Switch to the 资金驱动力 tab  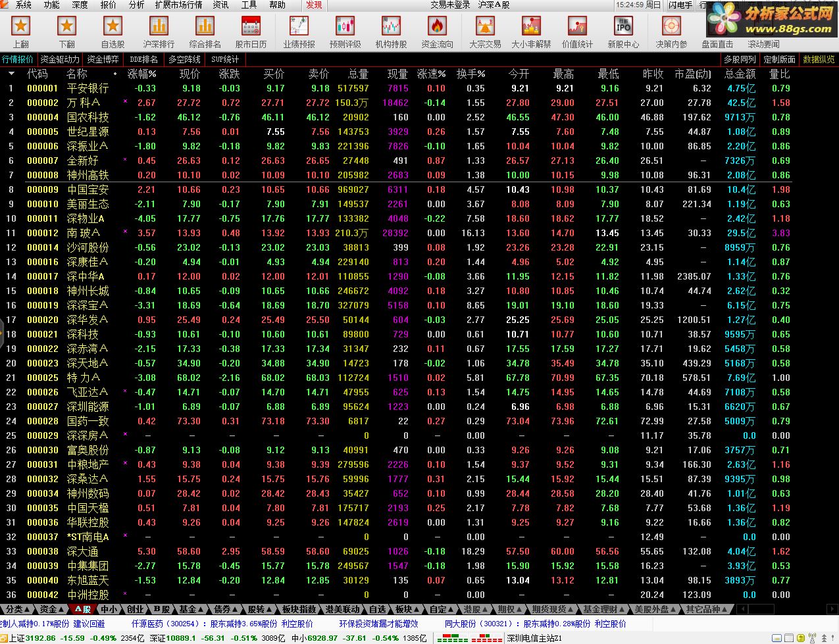[x=59, y=59]
